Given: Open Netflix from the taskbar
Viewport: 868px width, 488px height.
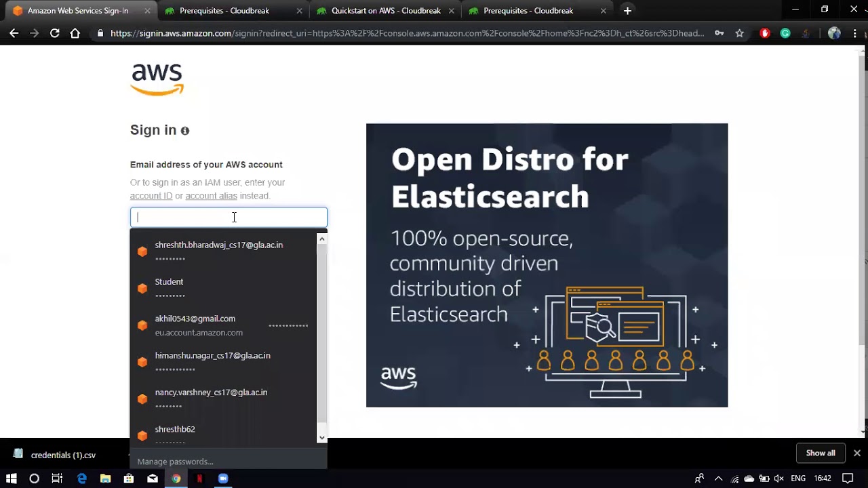Looking at the screenshot, I should [199, 479].
